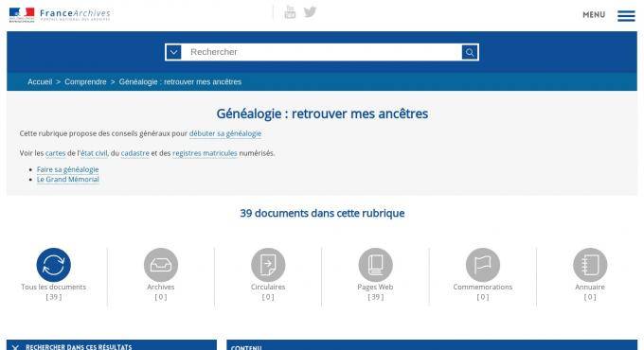Viewport: 644px width, 350px height.
Task: Open the YouTube channel icon
Action: coord(290,12)
